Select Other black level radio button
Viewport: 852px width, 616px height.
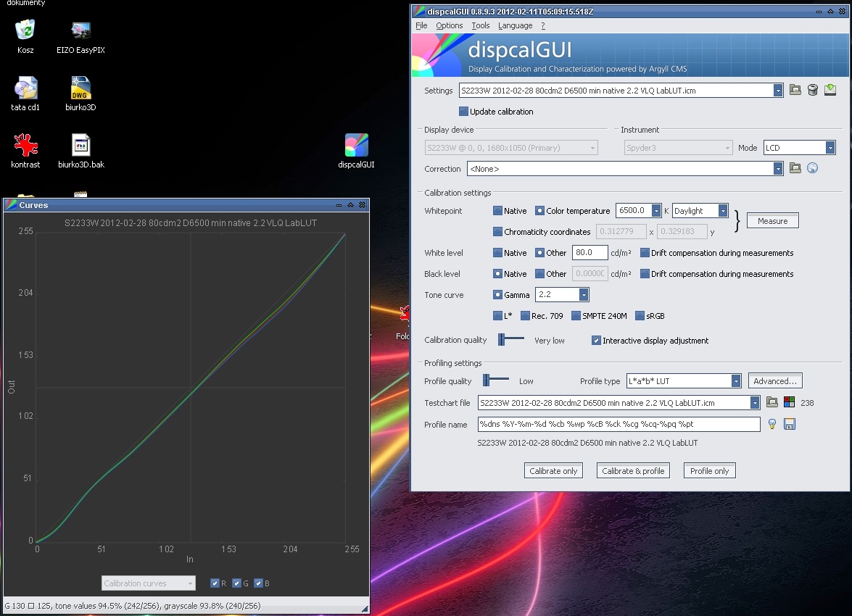(539, 274)
